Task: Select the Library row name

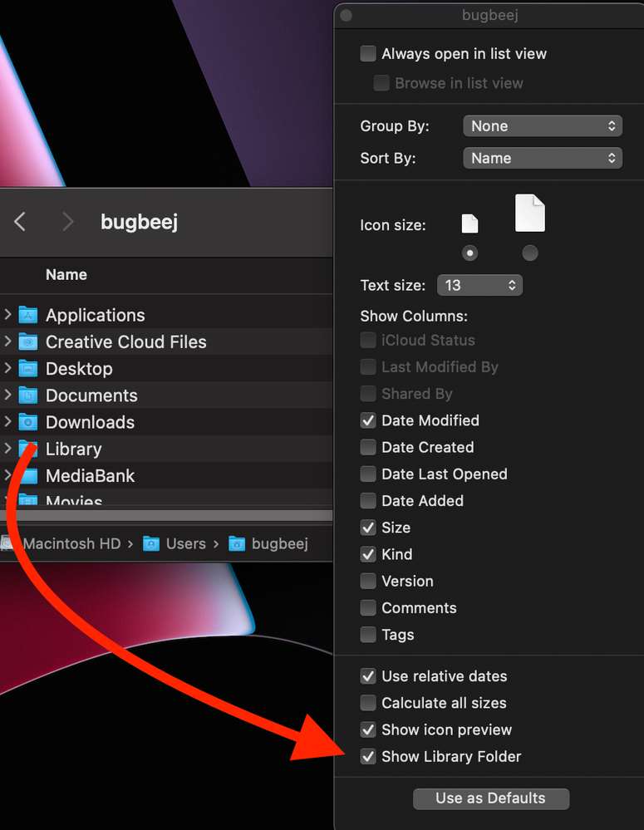Action: click(74, 449)
